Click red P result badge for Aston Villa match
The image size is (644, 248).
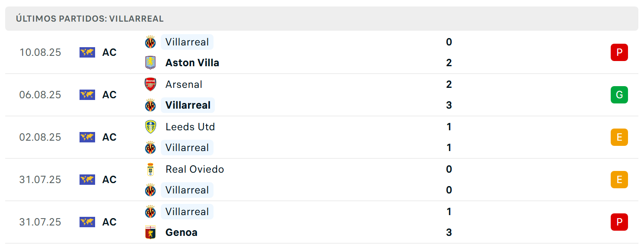[x=619, y=52]
